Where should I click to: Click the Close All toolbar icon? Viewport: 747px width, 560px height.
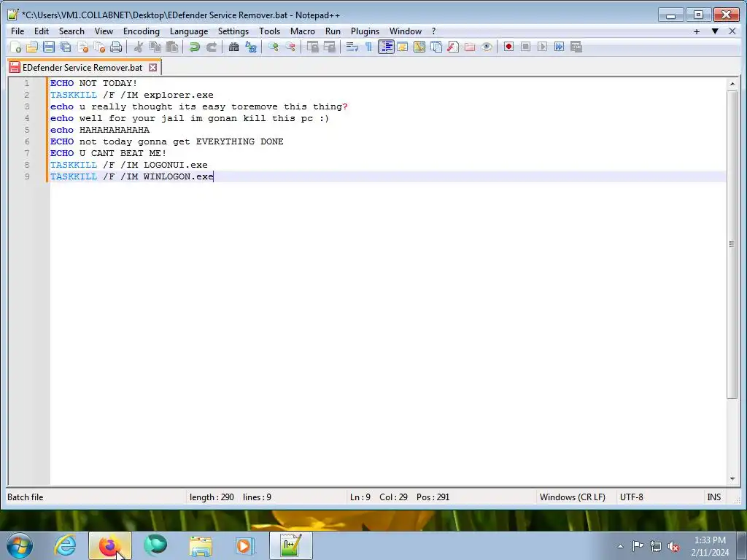(99, 47)
